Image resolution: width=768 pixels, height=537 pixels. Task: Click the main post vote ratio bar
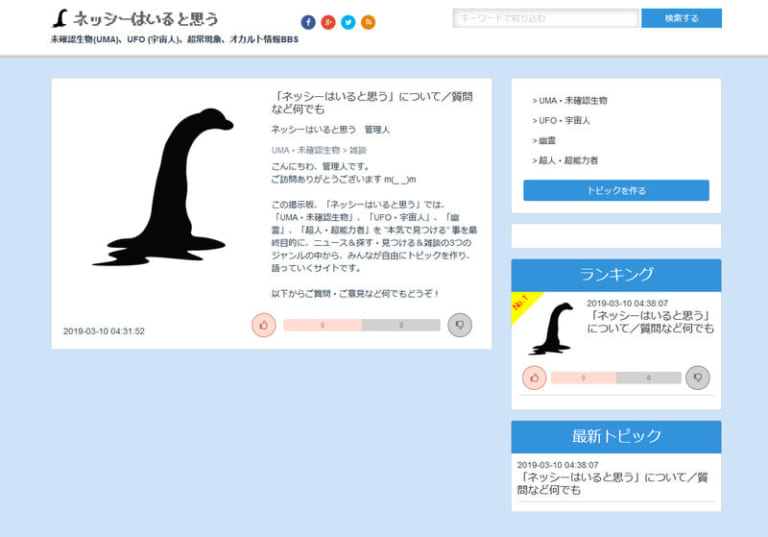point(361,325)
